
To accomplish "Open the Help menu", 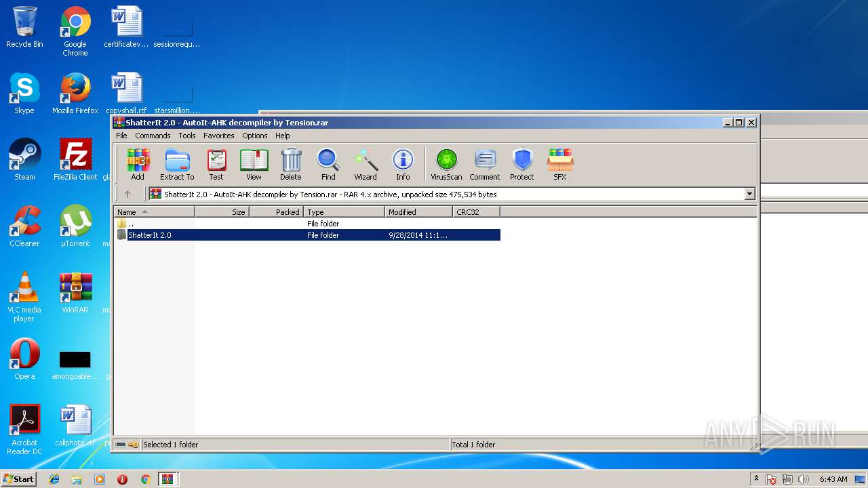I will (283, 136).
